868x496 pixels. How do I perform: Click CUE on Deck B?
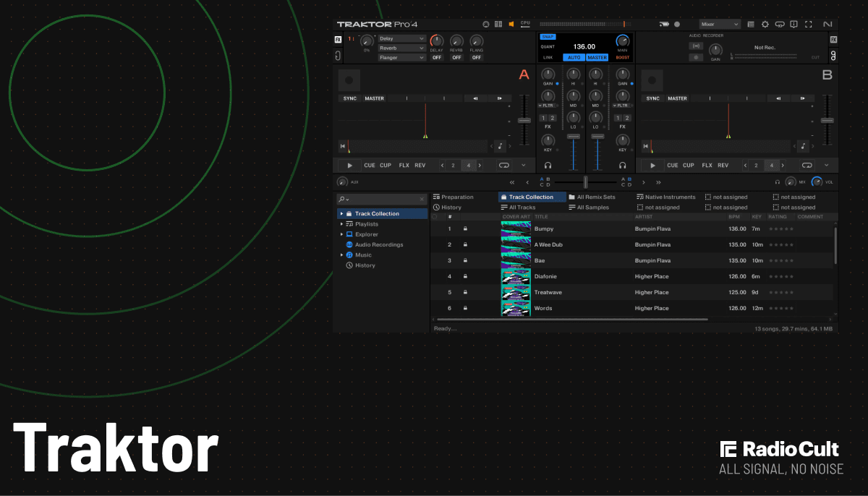click(672, 166)
